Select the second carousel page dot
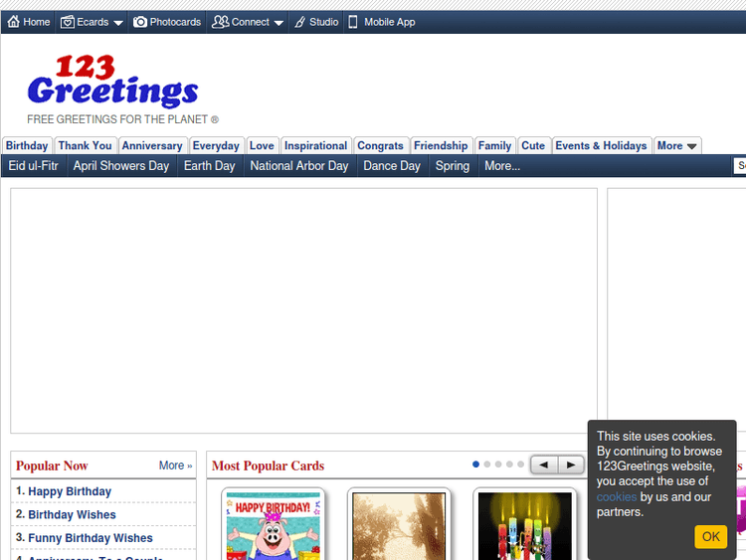The width and height of the screenshot is (746, 560). pyautogui.click(x=487, y=465)
